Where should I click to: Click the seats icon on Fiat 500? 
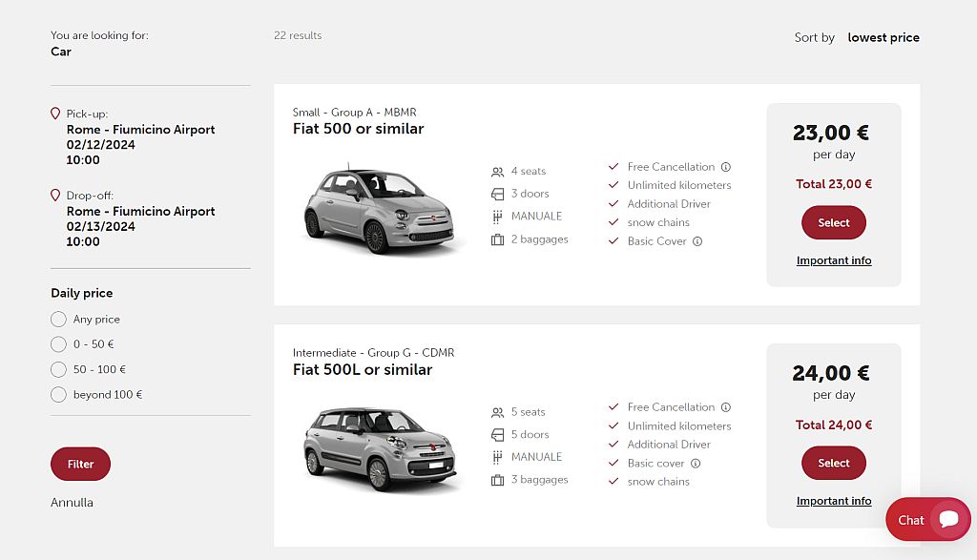click(x=497, y=171)
